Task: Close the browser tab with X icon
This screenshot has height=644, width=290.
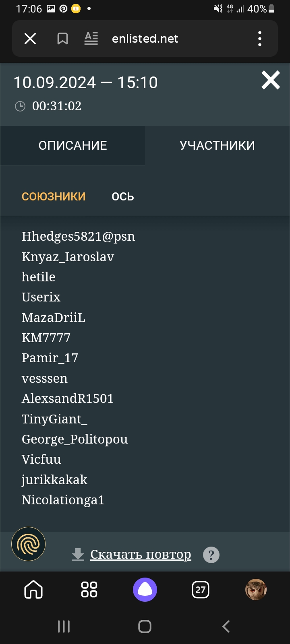Action: 30,39
